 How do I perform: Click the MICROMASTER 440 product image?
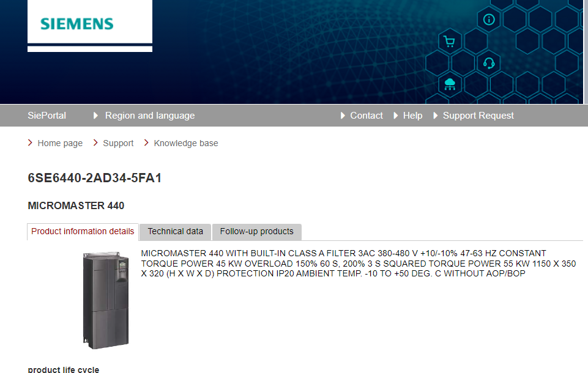106,300
